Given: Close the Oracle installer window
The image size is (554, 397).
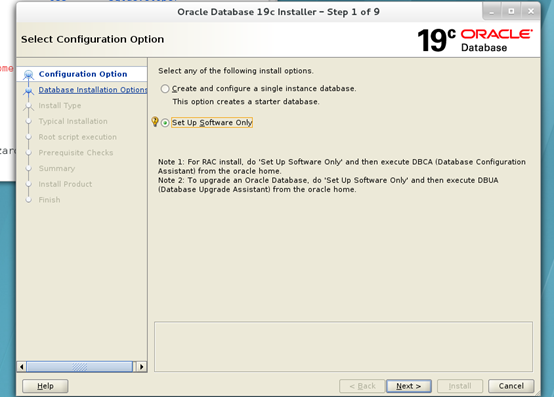Looking at the screenshot, I should click(531, 12).
